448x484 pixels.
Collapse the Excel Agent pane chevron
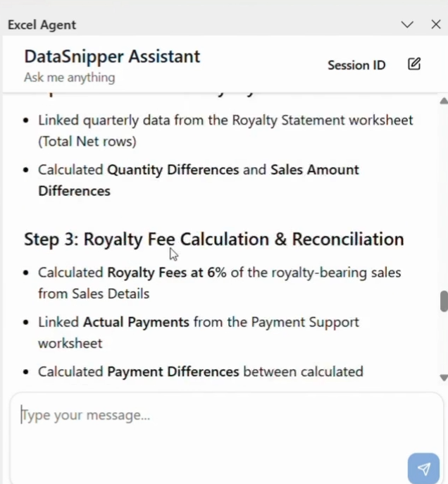pyautogui.click(x=407, y=25)
